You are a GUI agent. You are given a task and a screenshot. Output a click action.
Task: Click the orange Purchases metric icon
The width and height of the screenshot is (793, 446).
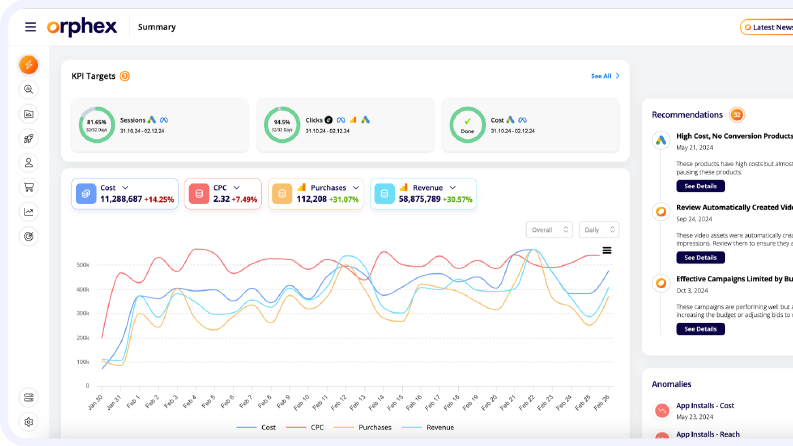pyautogui.click(x=282, y=194)
